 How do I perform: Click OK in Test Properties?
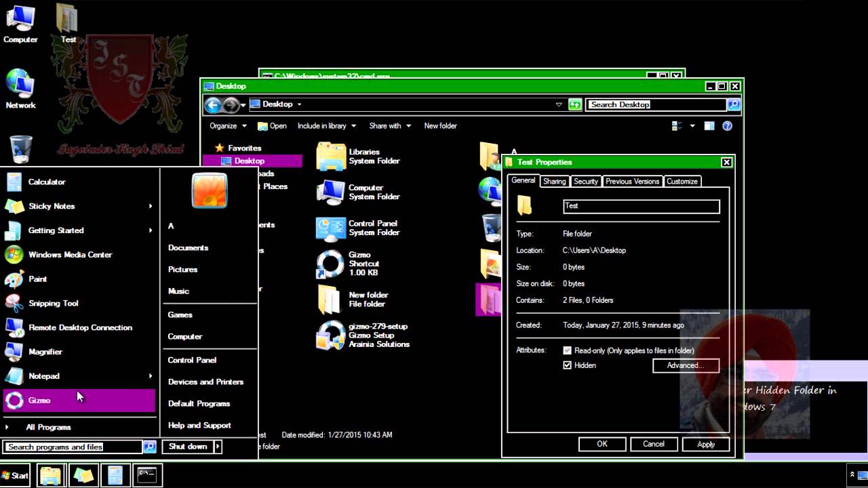pos(601,444)
